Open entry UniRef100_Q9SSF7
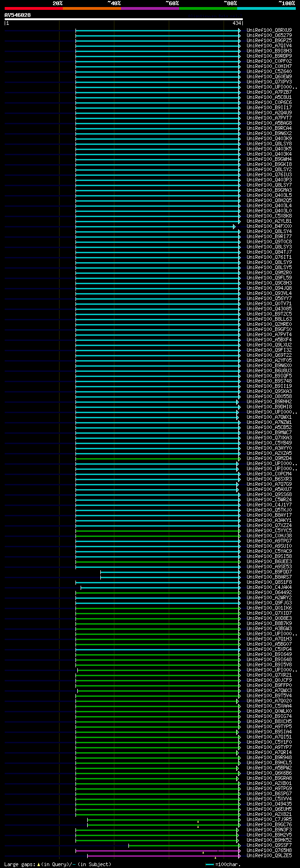The height and width of the screenshot is (868, 300). coord(269,845)
